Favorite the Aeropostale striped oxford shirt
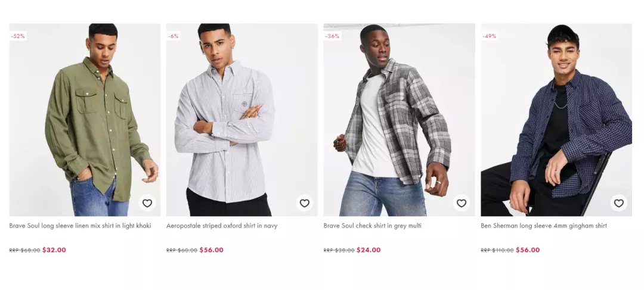Screen dimensions: 644x290 tap(304, 203)
